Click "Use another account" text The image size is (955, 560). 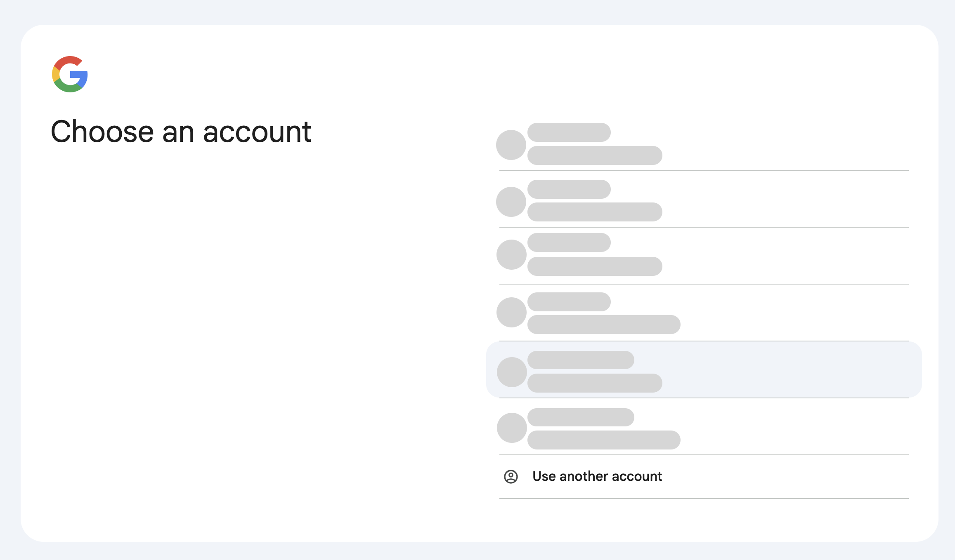[597, 477]
